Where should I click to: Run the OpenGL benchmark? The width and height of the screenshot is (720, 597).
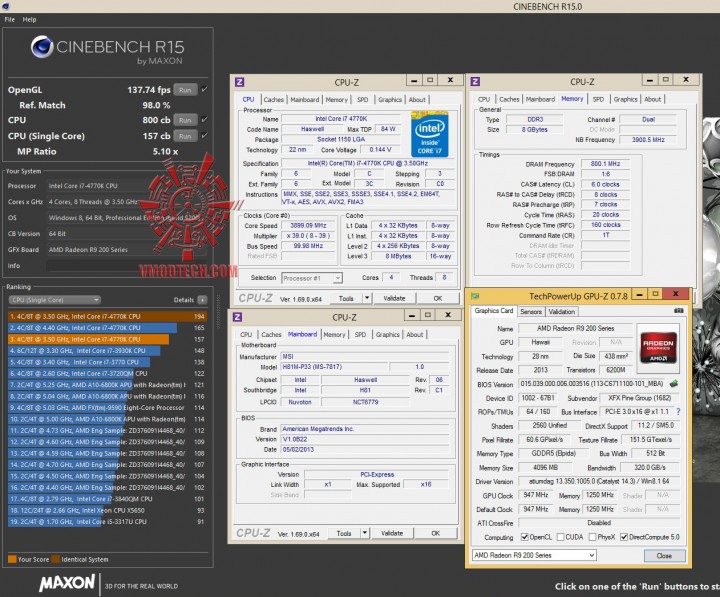pos(185,90)
